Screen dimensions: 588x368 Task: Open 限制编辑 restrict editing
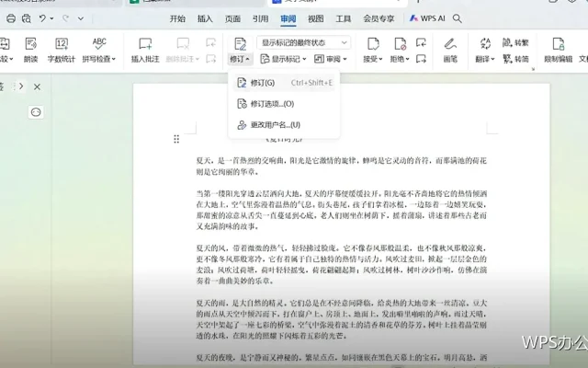pos(558,50)
